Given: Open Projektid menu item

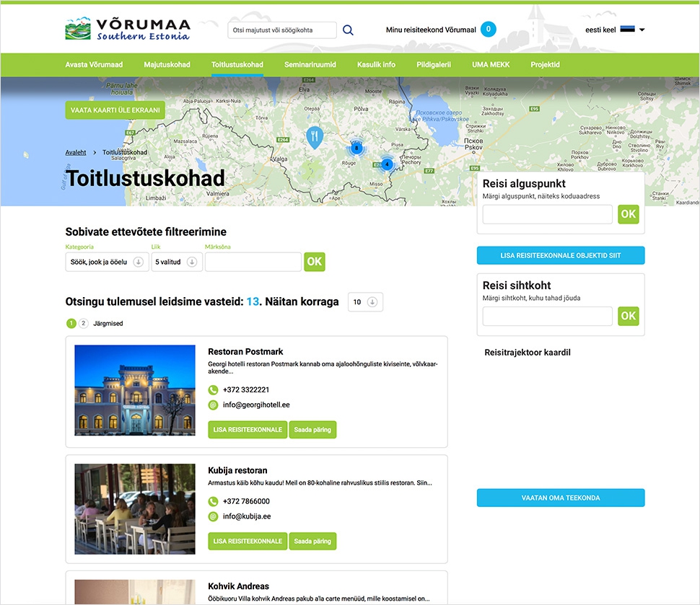Looking at the screenshot, I should coord(545,65).
